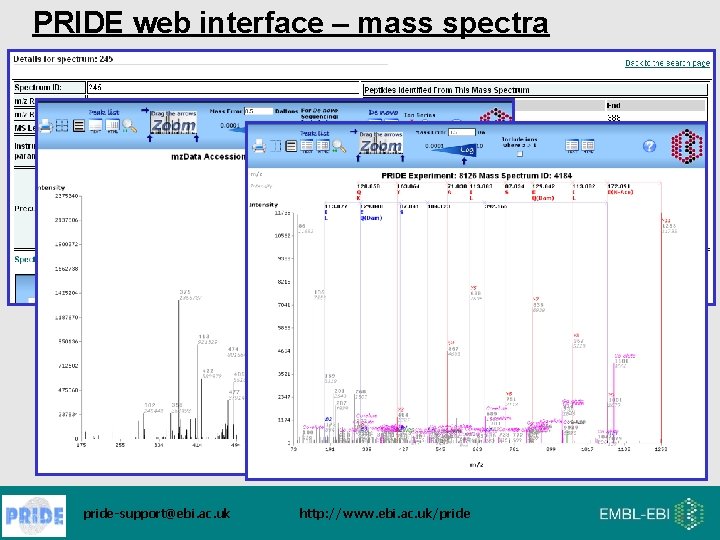Click the Details for spectrum 245 heading

63,59
